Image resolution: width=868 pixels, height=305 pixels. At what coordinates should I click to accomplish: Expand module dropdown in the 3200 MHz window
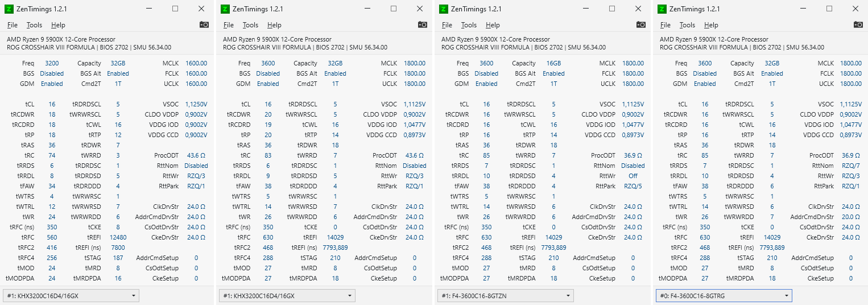pyautogui.click(x=71, y=295)
